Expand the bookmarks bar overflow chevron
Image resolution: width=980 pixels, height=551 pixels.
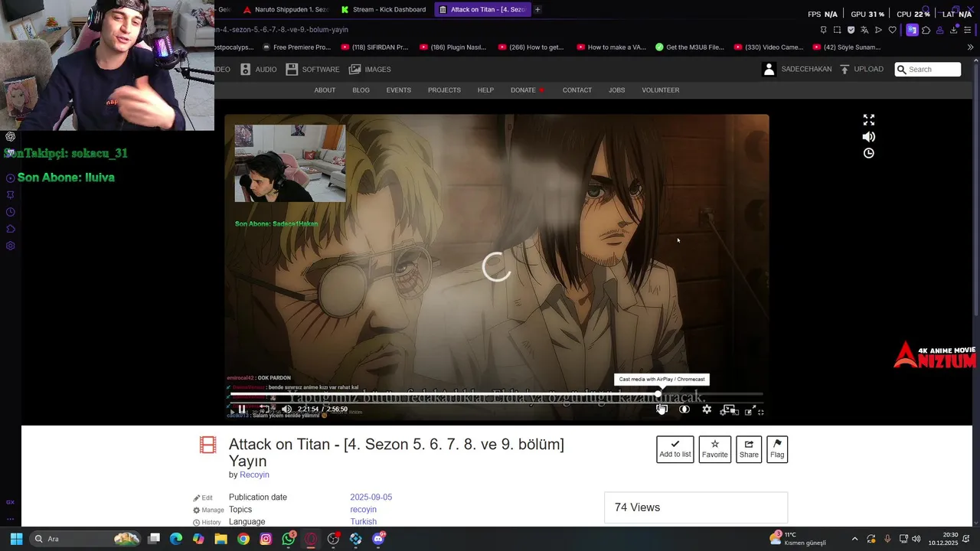tap(970, 47)
